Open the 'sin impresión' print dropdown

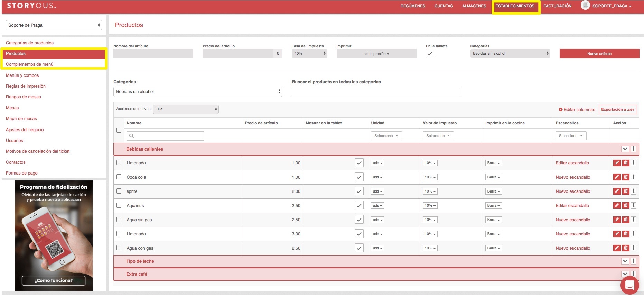pos(376,54)
